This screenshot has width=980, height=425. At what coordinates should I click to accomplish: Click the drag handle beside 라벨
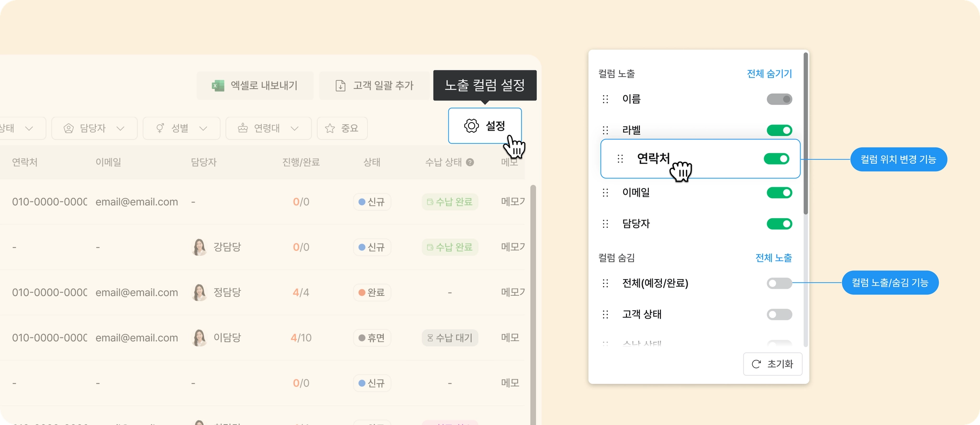[x=605, y=130]
